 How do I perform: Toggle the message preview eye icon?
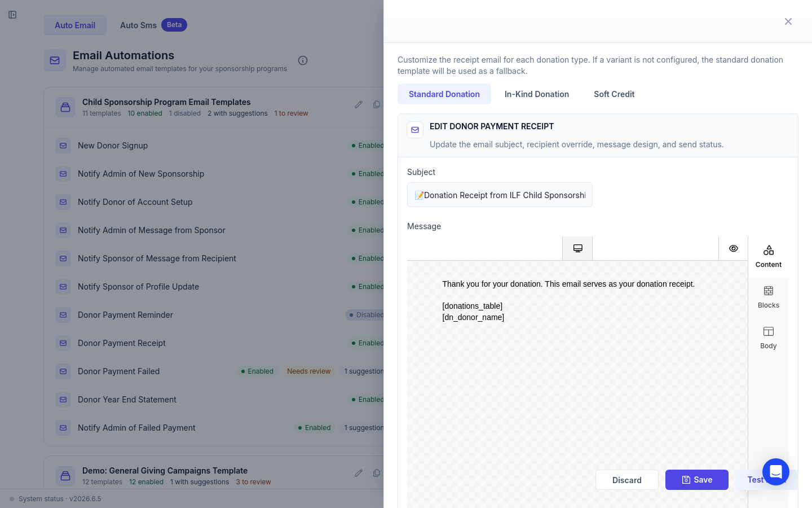tap(734, 248)
